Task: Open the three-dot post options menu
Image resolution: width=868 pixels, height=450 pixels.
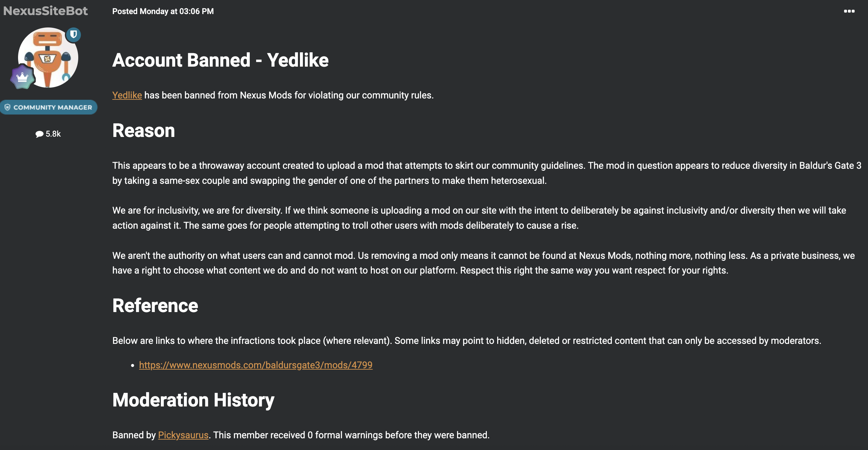Action: 849,11
